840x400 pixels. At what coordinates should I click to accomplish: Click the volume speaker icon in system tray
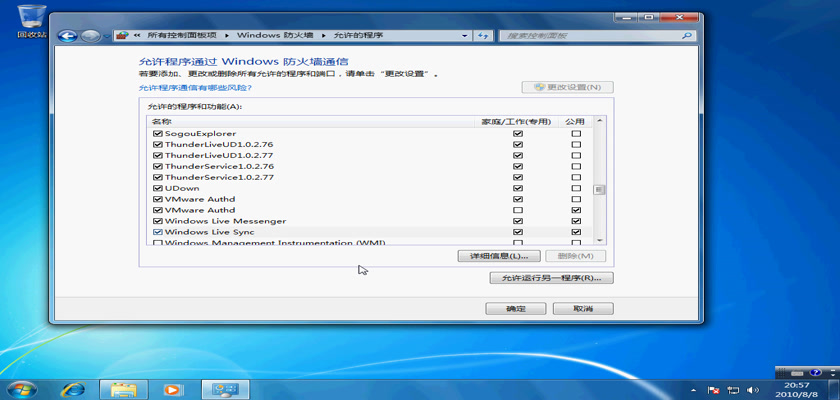click(754, 388)
